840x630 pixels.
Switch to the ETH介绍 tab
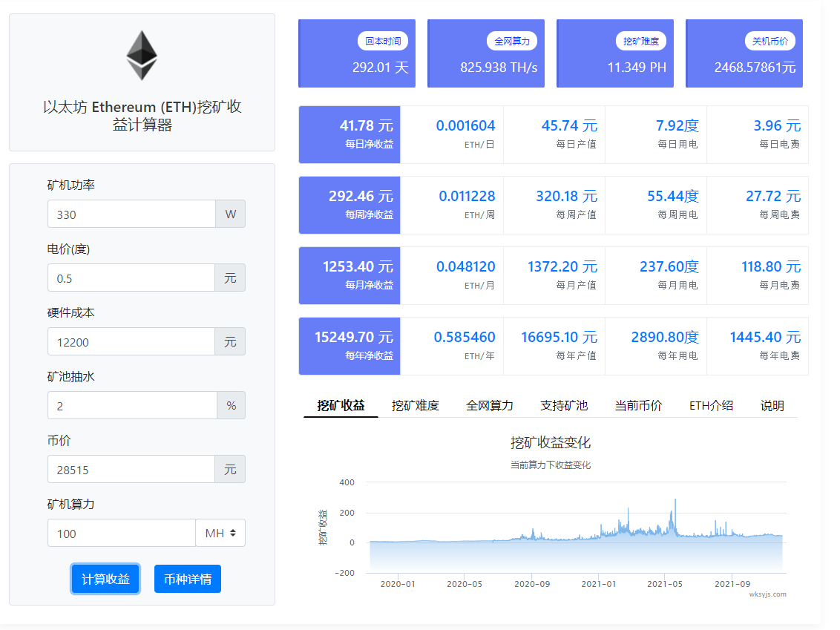pos(712,406)
